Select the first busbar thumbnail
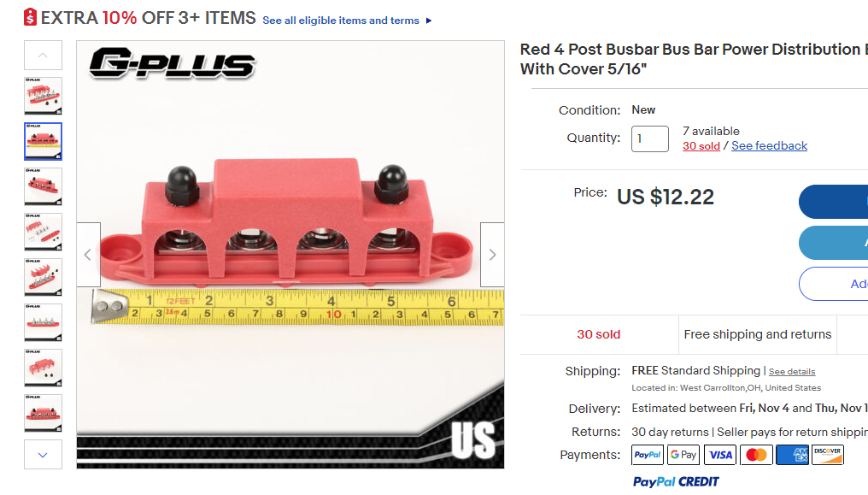868x495 pixels. point(44,96)
